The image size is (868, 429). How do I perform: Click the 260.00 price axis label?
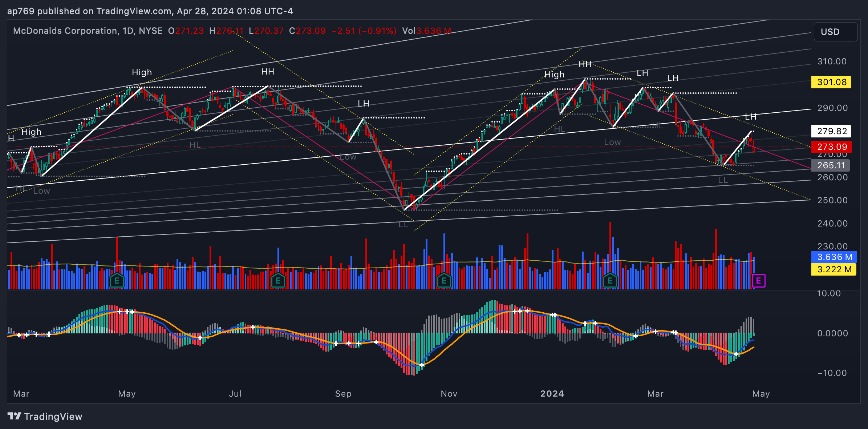(832, 177)
